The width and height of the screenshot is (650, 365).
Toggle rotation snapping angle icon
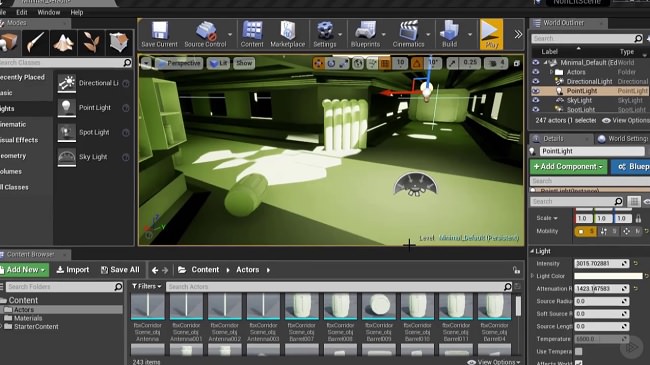click(417, 63)
